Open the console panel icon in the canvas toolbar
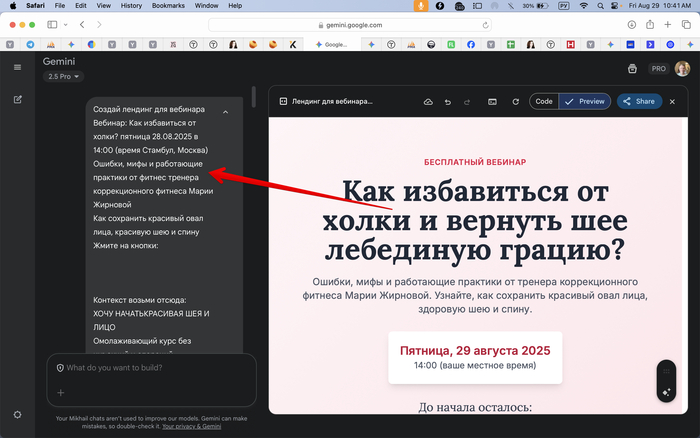 tap(492, 101)
